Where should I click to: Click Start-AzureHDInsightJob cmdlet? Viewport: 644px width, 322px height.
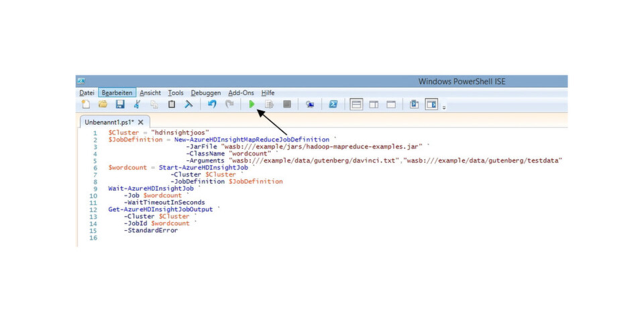[203, 168]
